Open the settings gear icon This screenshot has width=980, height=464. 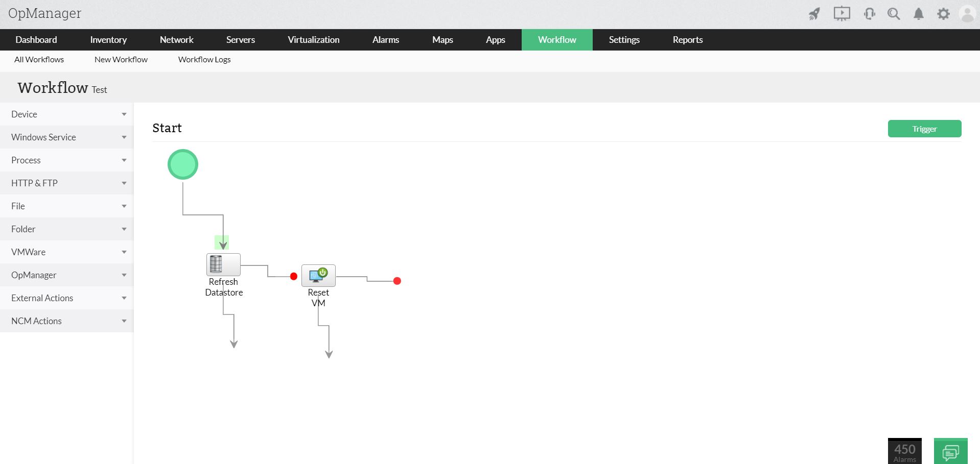tap(943, 14)
